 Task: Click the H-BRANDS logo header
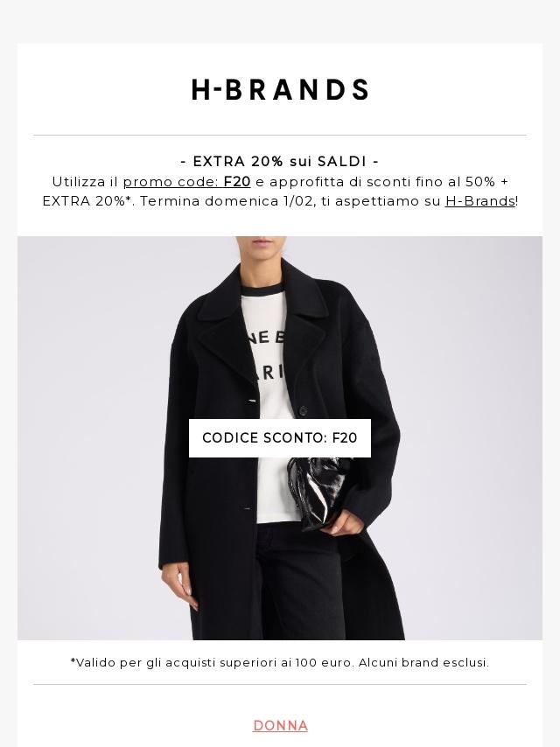[280, 89]
